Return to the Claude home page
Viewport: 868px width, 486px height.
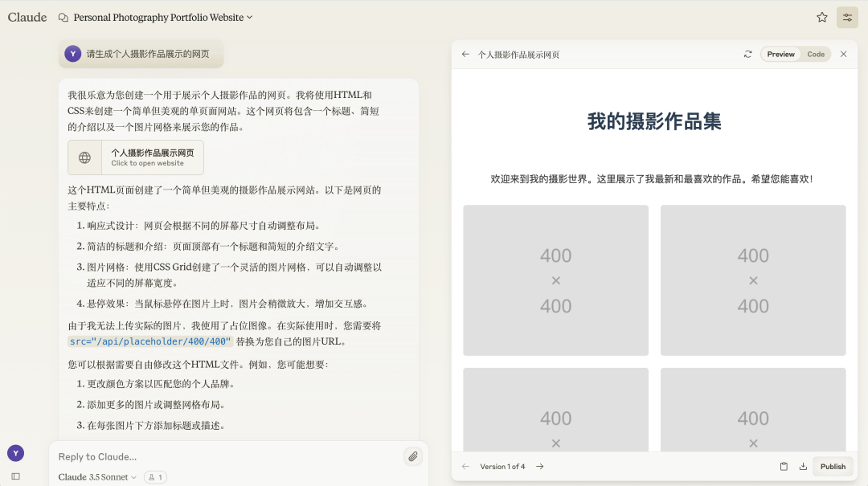(27, 16)
